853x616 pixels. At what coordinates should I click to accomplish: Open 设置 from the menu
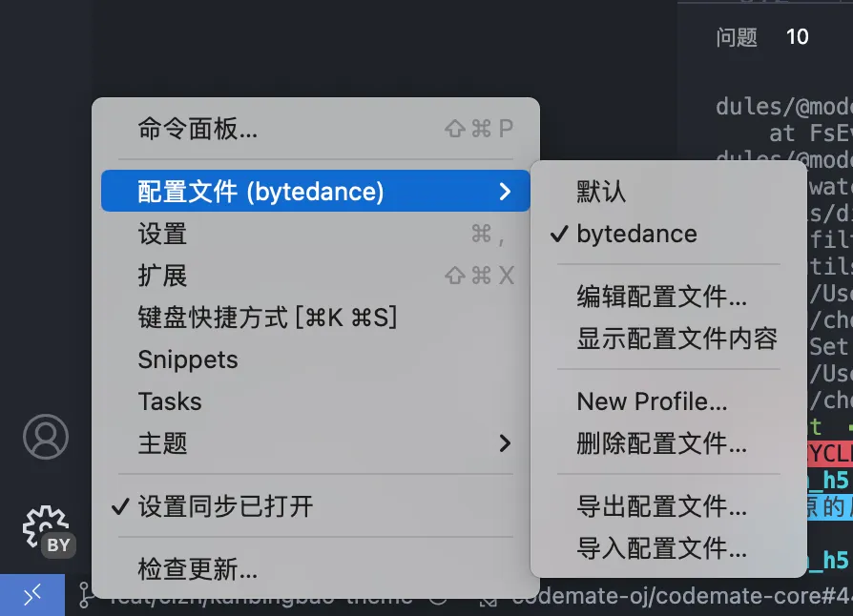pyautogui.click(x=162, y=234)
